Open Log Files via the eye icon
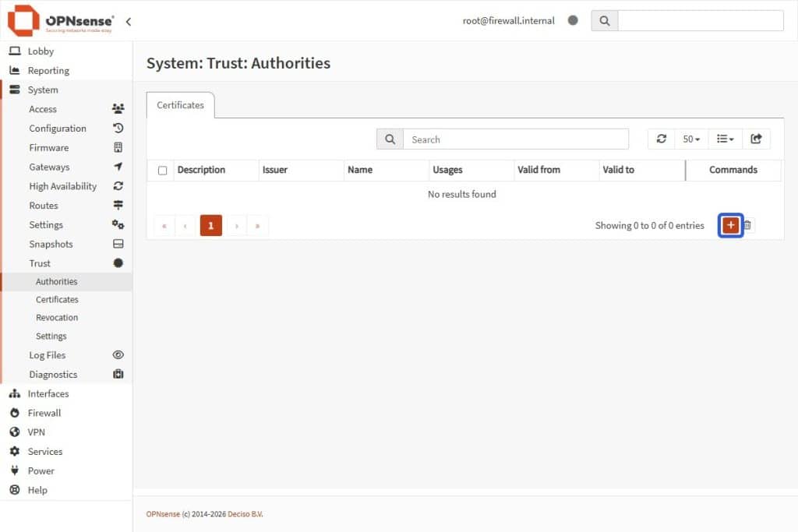The width and height of the screenshot is (798, 532). click(x=118, y=354)
